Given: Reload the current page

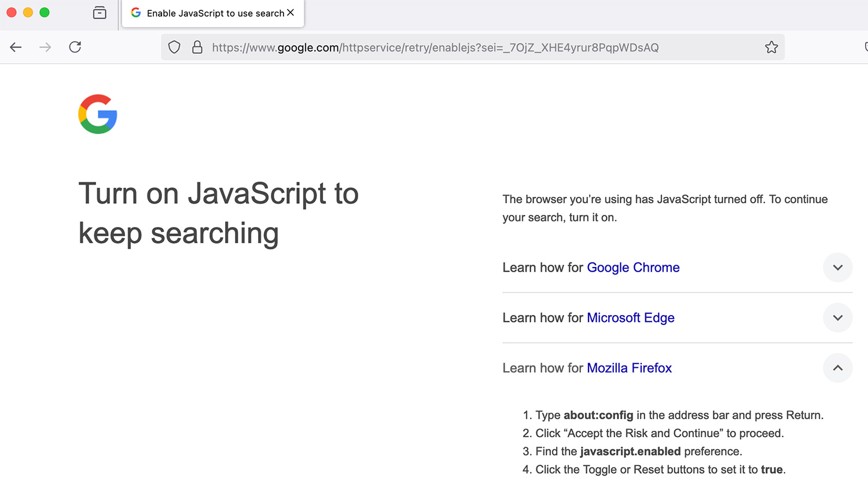Looking at the screenshot, I should (x=75, y=47).
